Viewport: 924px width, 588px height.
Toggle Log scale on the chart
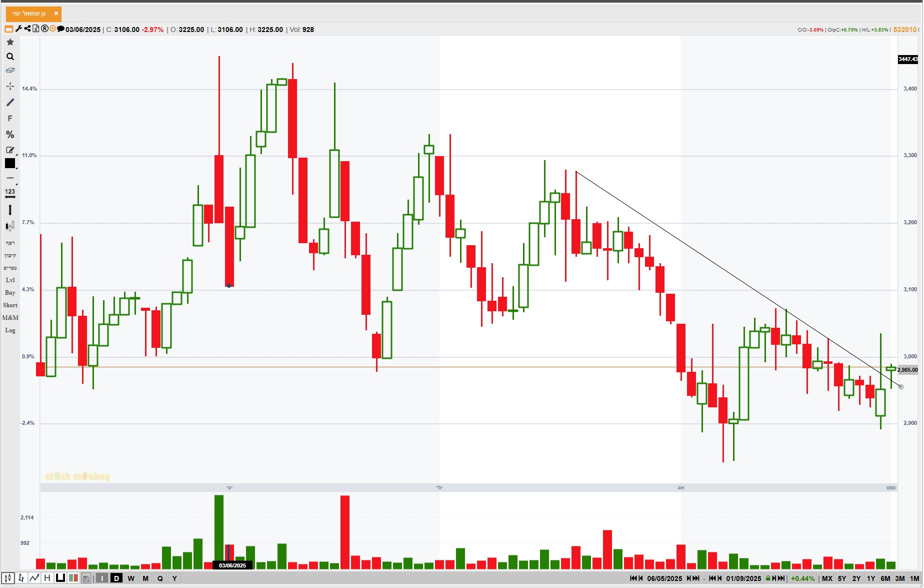click(x=10, y=330)
